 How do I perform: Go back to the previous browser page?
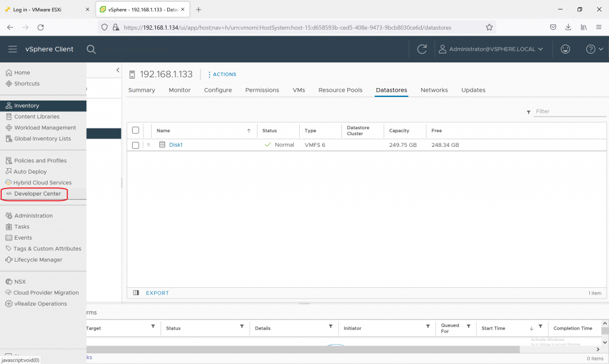point(10,27)
